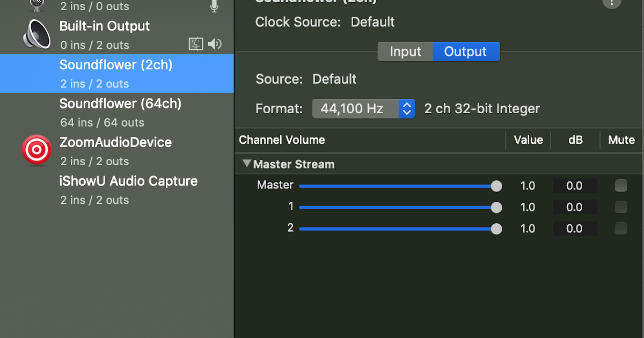
Task: Mute the Master channel
Action: pyautogui.click(x=621, y=186)
